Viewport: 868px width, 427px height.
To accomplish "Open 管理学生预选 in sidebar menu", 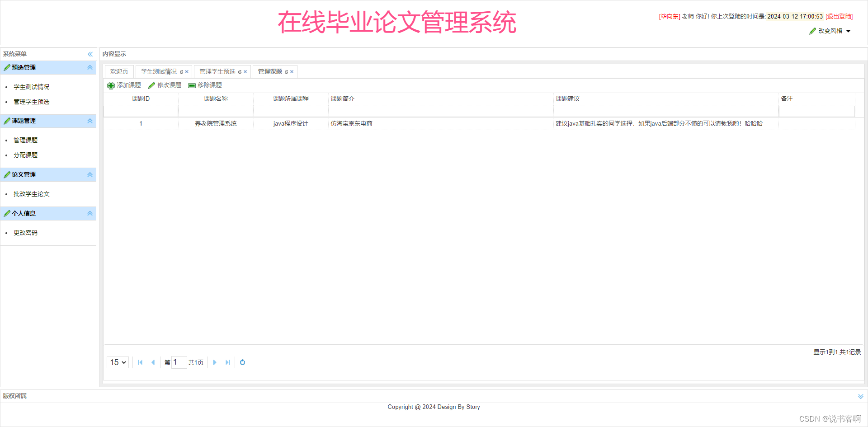I will coord(32,102).
